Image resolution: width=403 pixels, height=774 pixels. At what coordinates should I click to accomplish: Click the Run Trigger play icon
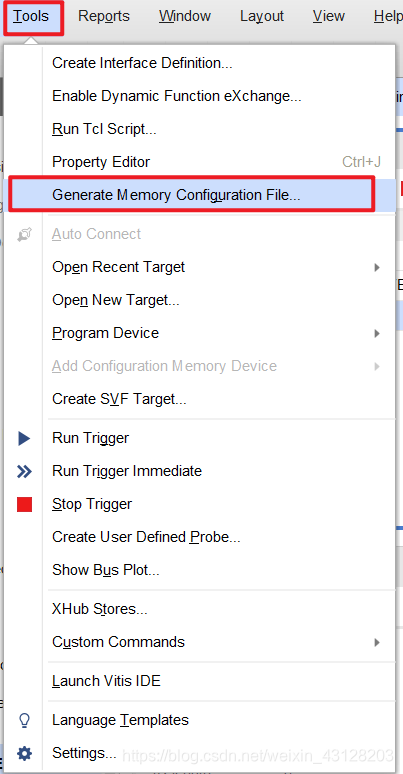pos(24,438)
